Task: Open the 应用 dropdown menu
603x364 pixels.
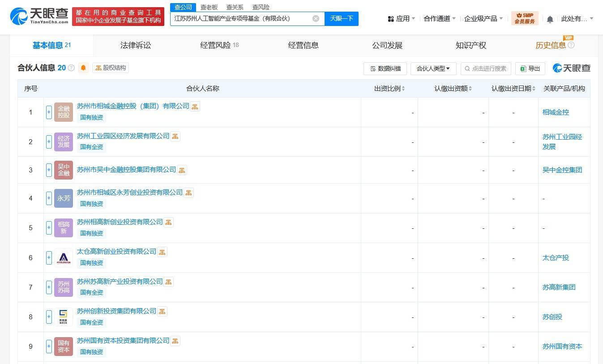Action: click(402, 19)
